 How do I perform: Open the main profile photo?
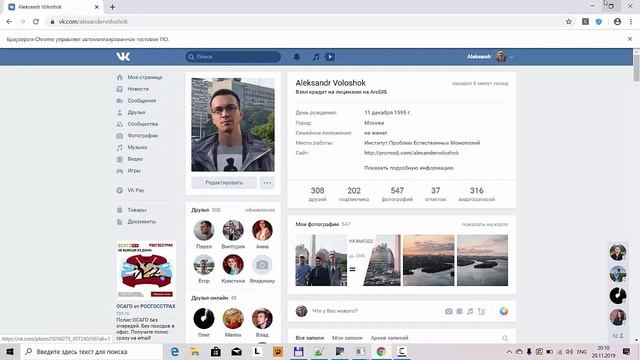[233, 124]
